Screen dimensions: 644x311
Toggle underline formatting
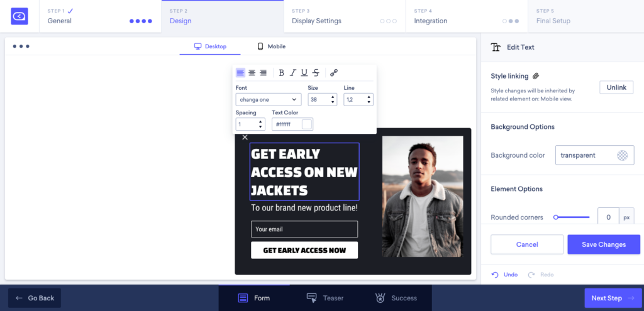[304, 73]
